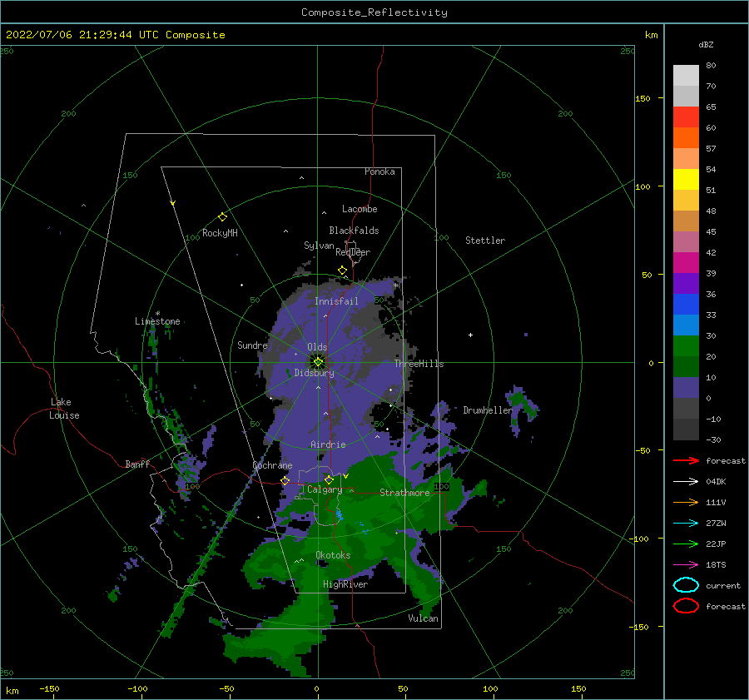Click the green swatch between 30 and 20 dBZ
Image resolution: width=749 pixels, height=700 pixels.
click(686, 346)
